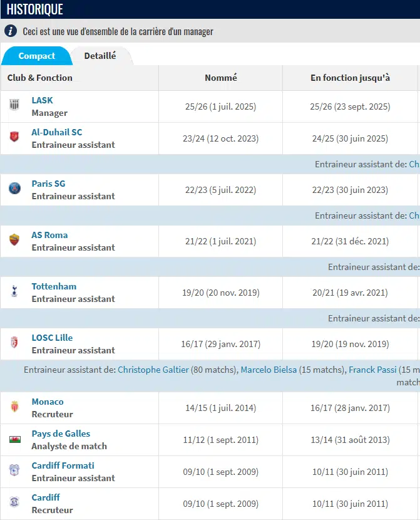Click the Tottenham club crest icon

tap(14, 291)
